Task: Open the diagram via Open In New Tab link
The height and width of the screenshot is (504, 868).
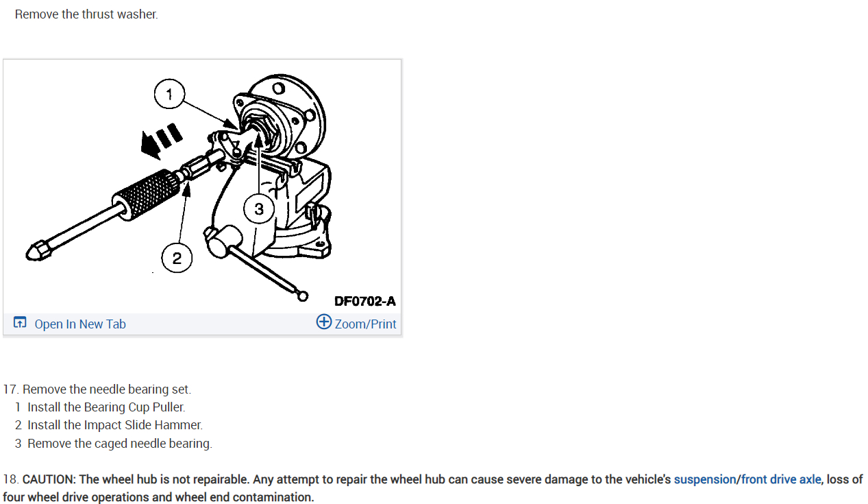Action: point(80,324)
